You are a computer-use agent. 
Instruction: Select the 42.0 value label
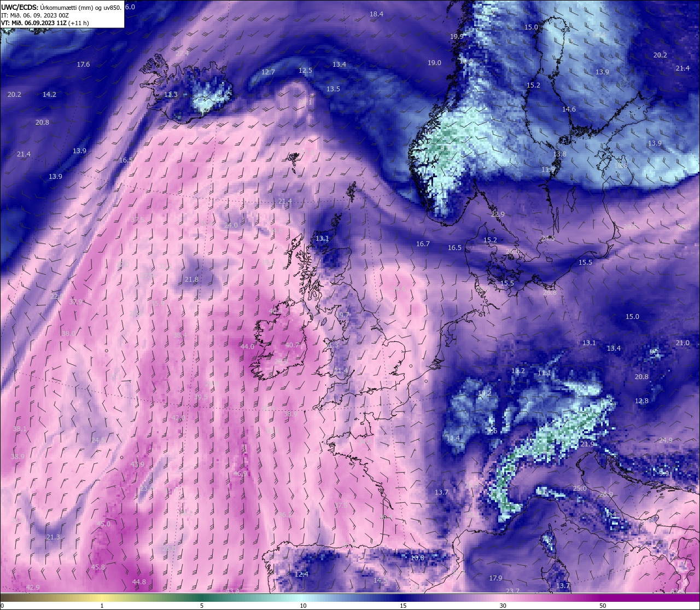point(178,418)
